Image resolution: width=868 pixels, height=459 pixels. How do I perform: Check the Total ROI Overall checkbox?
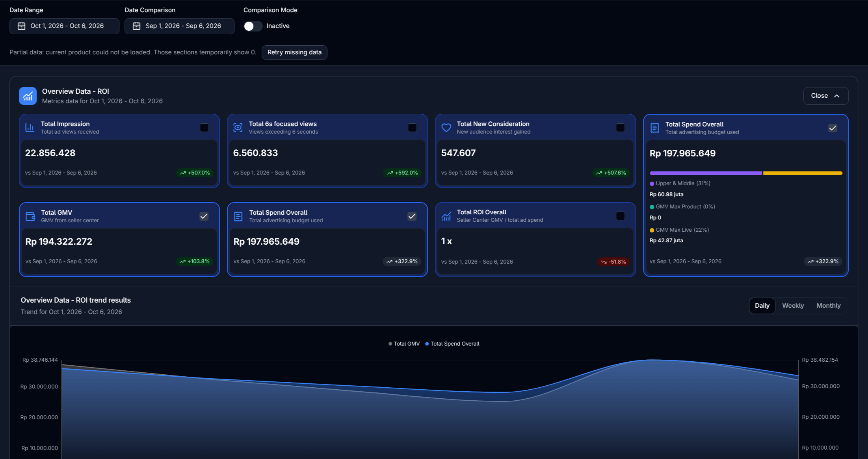(620, 216)
